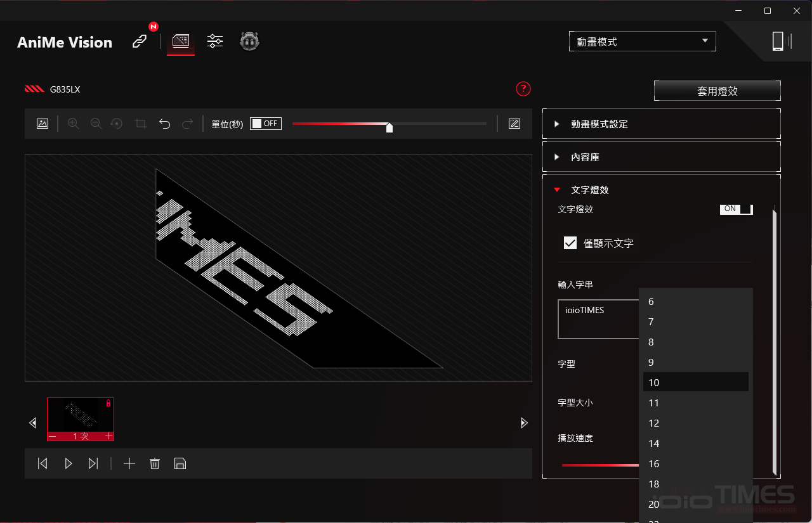Choose font size 7 from list
Image resolution: width=812 pixels, height=523 pixels.
point(696,322)
